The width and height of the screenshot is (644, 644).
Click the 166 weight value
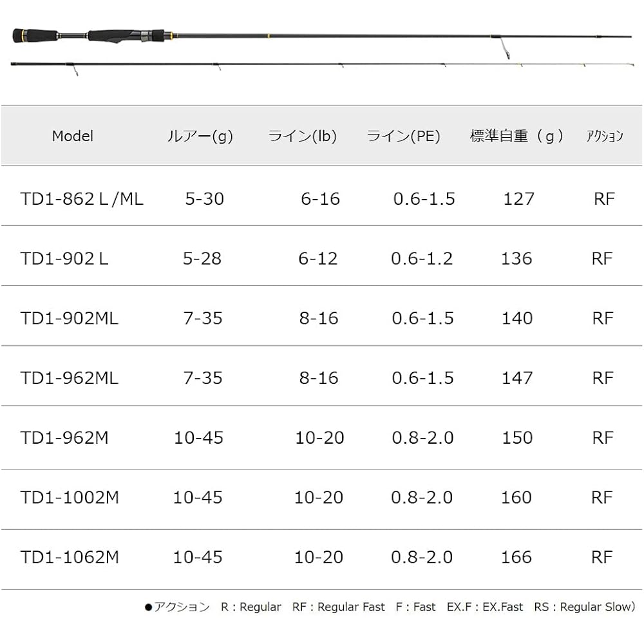[x=516, y=557]
